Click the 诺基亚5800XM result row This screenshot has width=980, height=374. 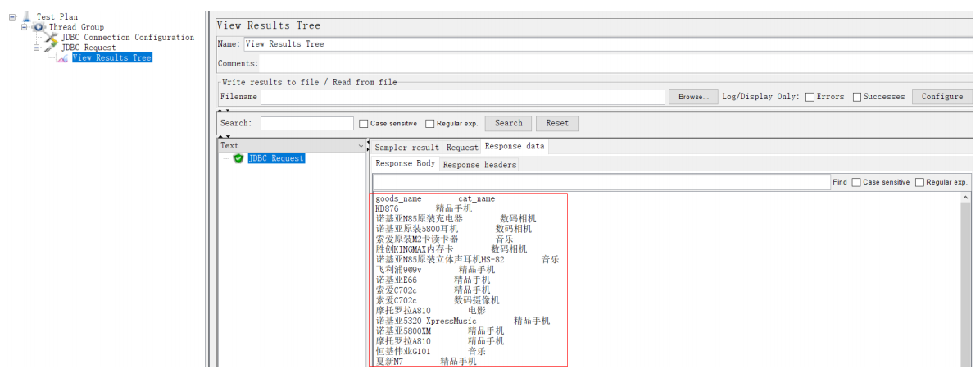point(439,331)
